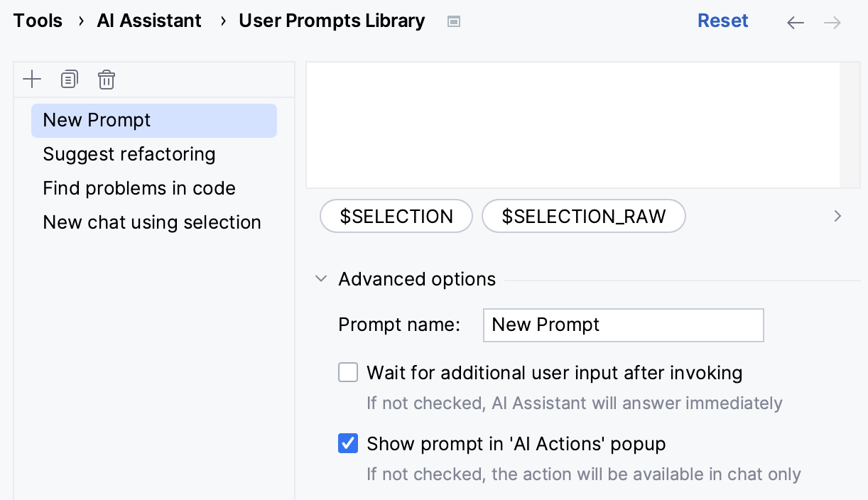This screenshot has width=868, height=500.
Task: Insert the $SELECTION variable
Action: (x=396, y=216)
